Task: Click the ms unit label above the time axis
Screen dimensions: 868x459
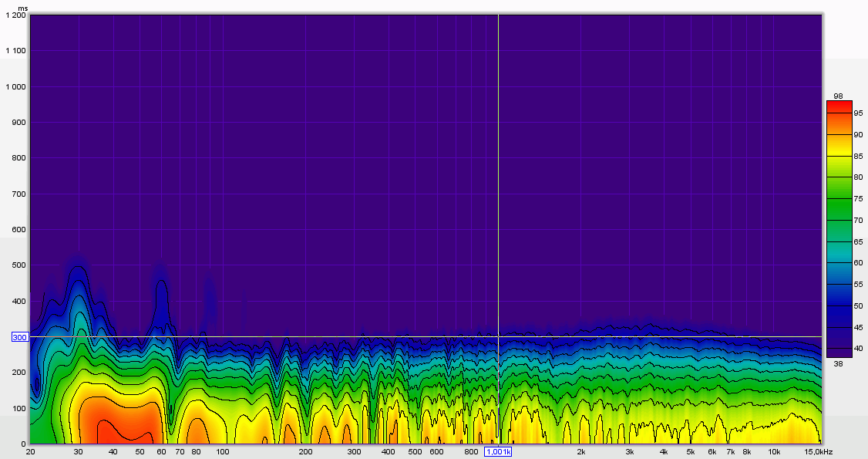Action: [x=22, y=8]
